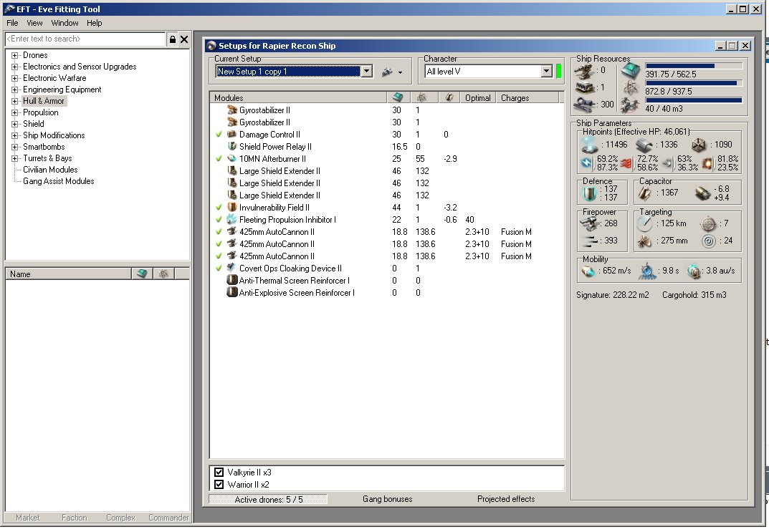
Task: Toggle Invulnerability Field II active state
Action: coord(219,207)
